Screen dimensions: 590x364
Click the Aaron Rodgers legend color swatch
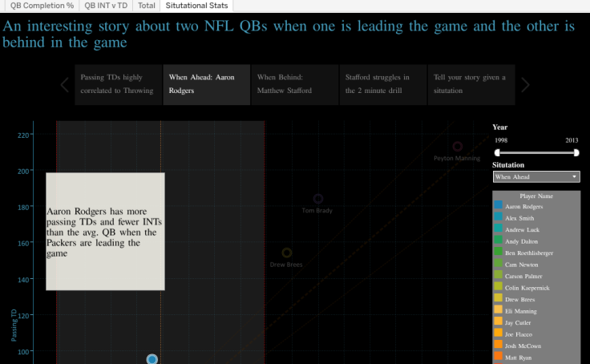[x=498, y=204]
